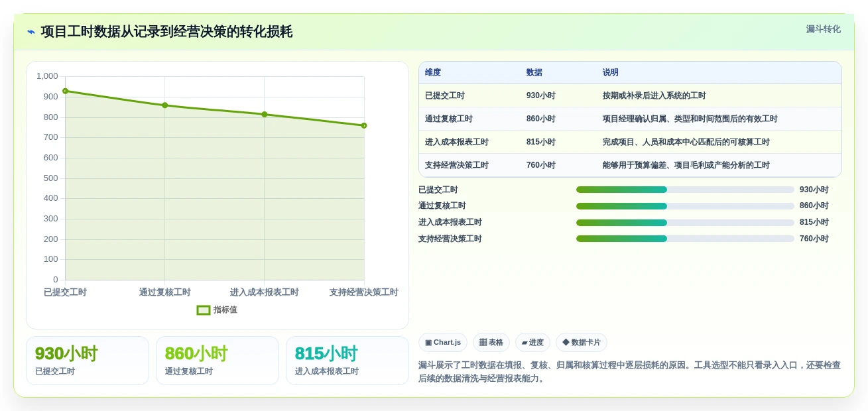Click the lightning icon beside the page title
Image resolution: width=868 pixels, height=411 pixels.
[31, 32]
